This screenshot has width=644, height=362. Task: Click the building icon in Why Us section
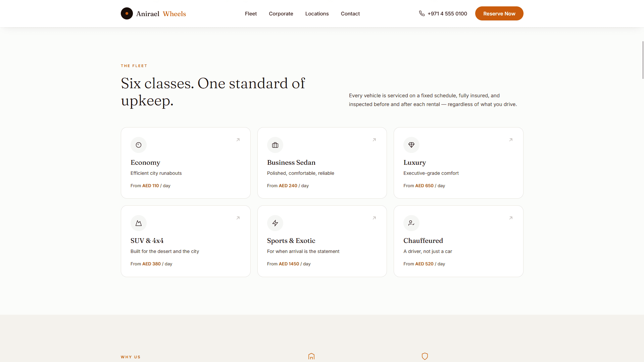pos(311,356)
